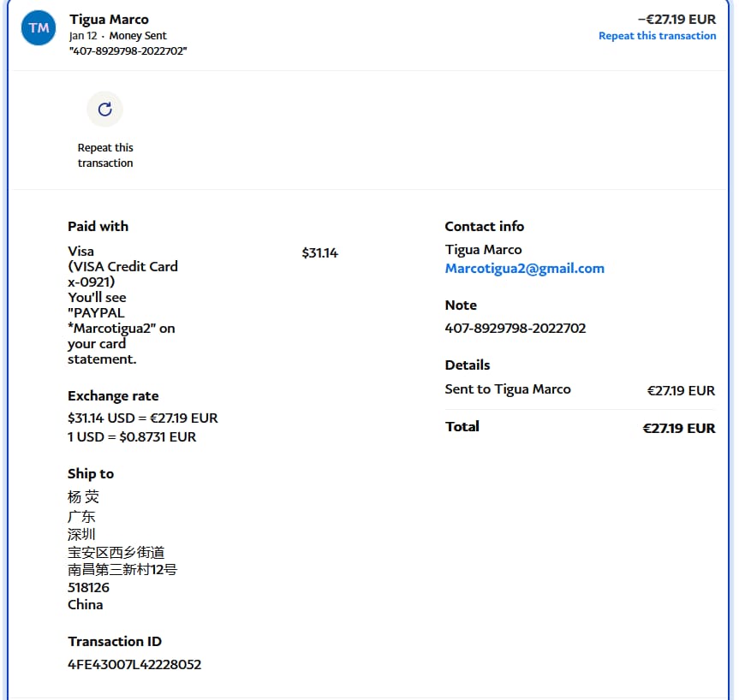This screenshot has height=700, width=739.
Task: Click the TM avatar circle
Action: 39,28
